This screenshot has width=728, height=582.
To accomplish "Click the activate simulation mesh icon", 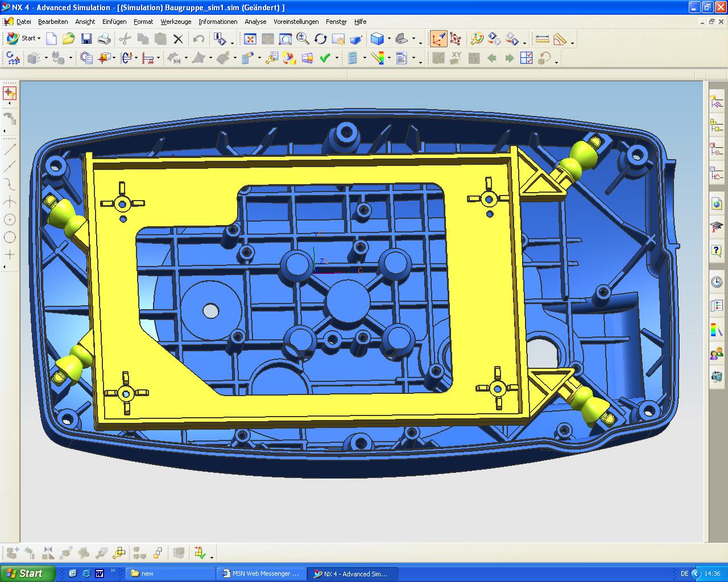I will [x=13, y=58].
